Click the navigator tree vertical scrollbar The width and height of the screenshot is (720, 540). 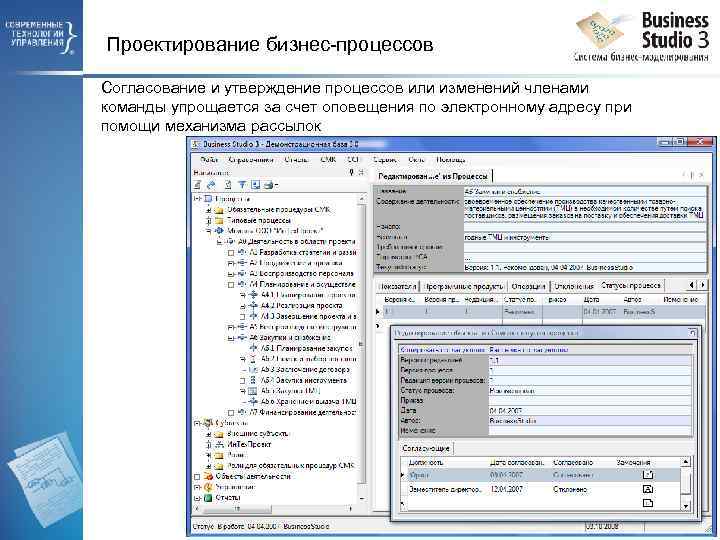click(x=362, y=348)
